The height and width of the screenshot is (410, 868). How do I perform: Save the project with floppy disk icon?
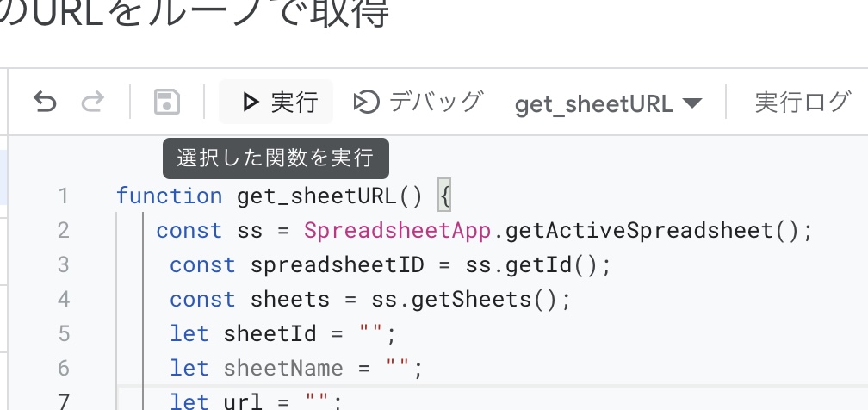[166, 103]
